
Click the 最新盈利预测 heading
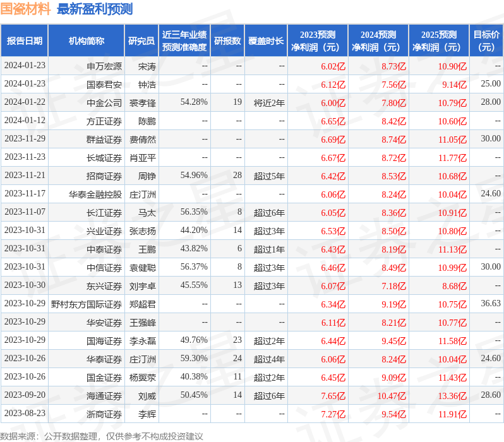(x=95, y=9)
